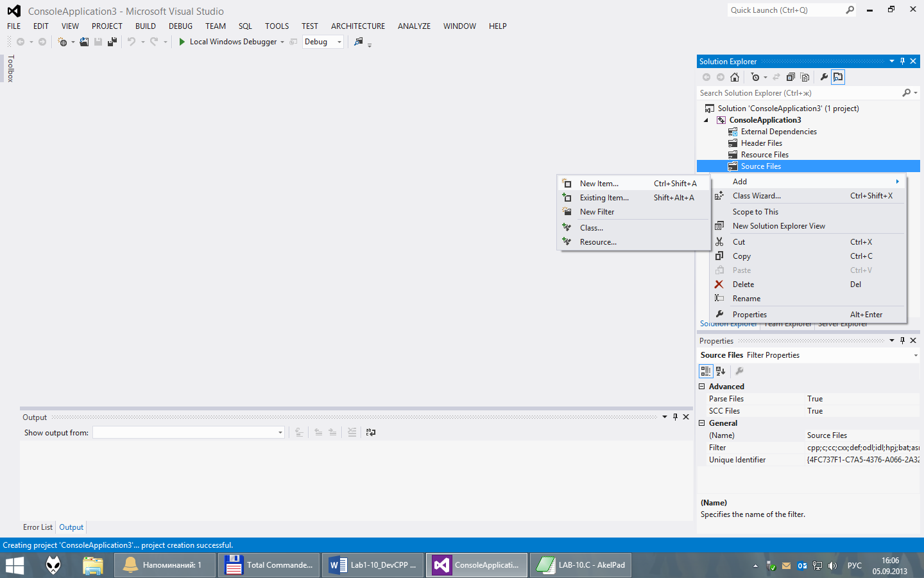This screenshot has width=924, height=578.
Task: Select Copy in context menu
Action: click(809, 256)
